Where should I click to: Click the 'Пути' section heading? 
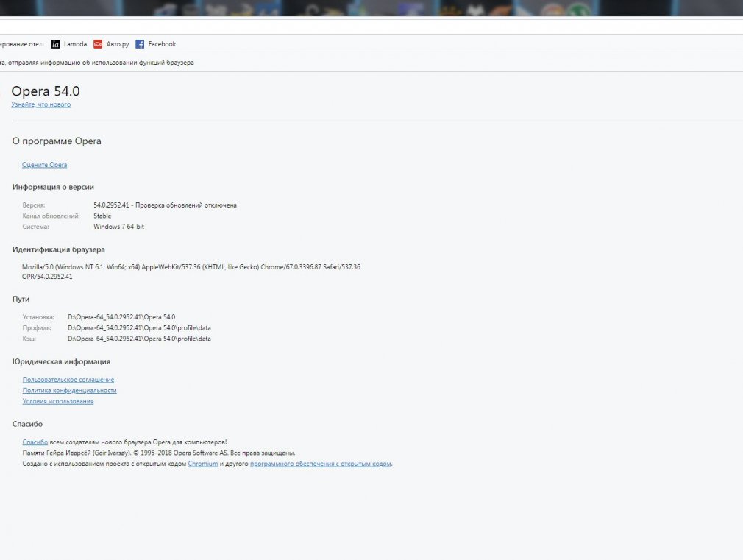(21, 300)
